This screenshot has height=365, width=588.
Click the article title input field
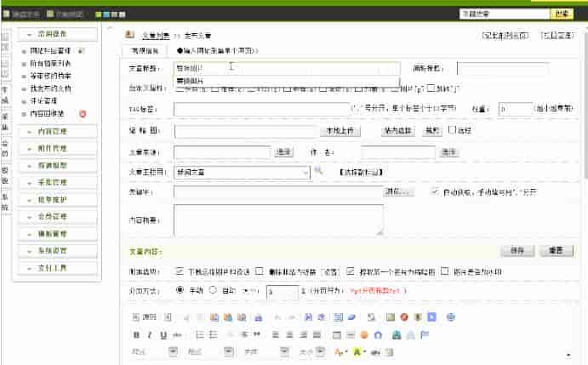coord(285,67)
